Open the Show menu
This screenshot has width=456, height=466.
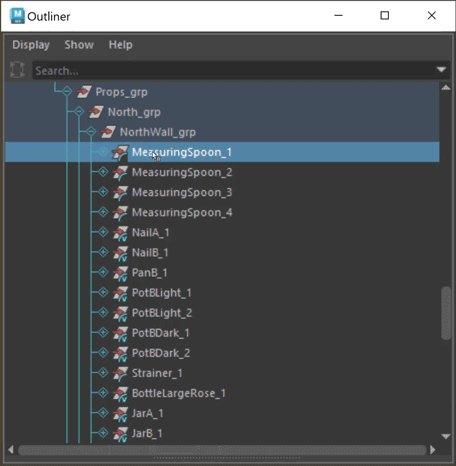79,45
